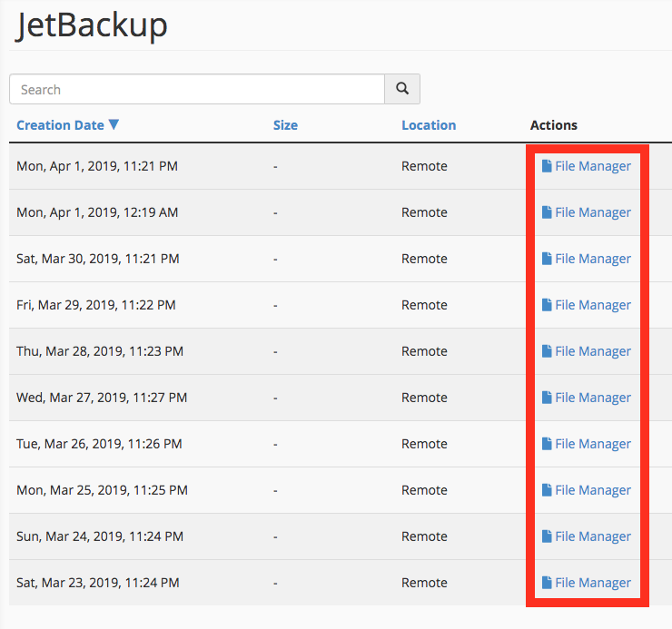Open File Manager for Mar 25 backup
The image size is (672, 629).
point(587,490)
